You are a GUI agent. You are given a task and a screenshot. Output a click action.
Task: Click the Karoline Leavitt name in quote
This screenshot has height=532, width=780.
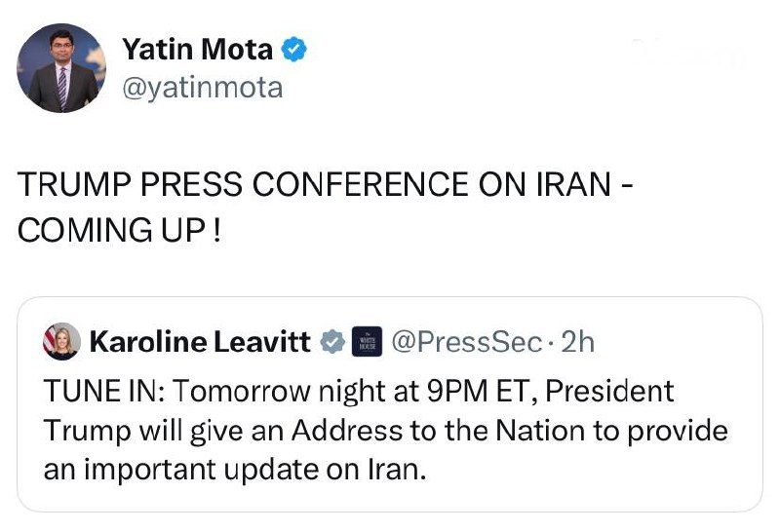click(200, 341)
